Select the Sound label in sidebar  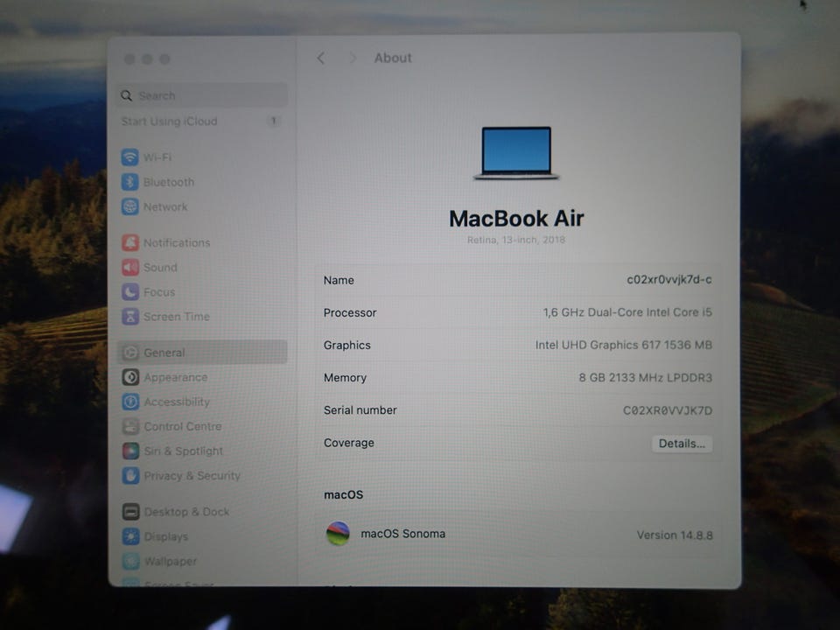(160, 268)
